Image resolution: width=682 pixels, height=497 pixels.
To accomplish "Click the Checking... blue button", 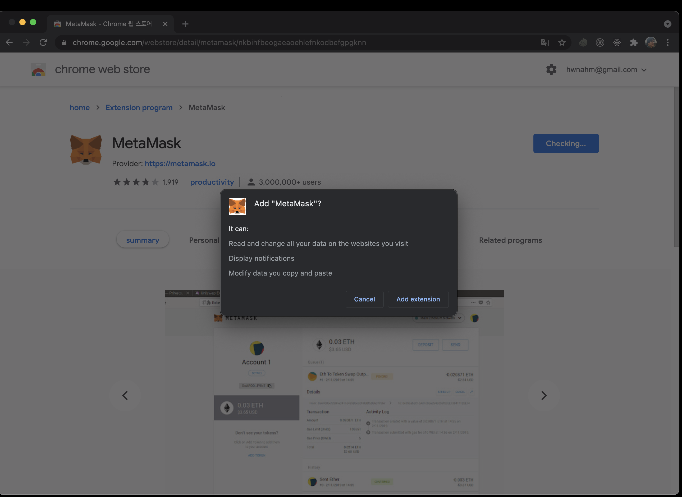I will [565, 143].
